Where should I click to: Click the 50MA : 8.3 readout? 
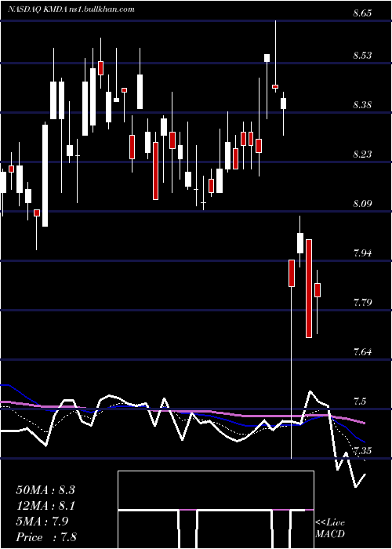click(x=45, y=490)
